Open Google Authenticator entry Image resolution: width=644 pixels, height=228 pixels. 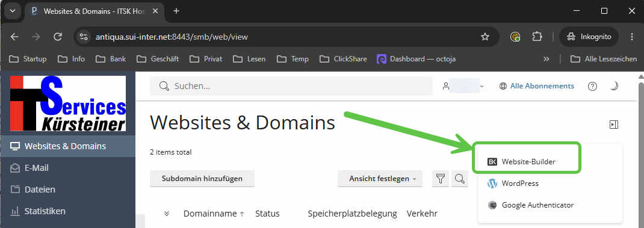pos(530,205)
